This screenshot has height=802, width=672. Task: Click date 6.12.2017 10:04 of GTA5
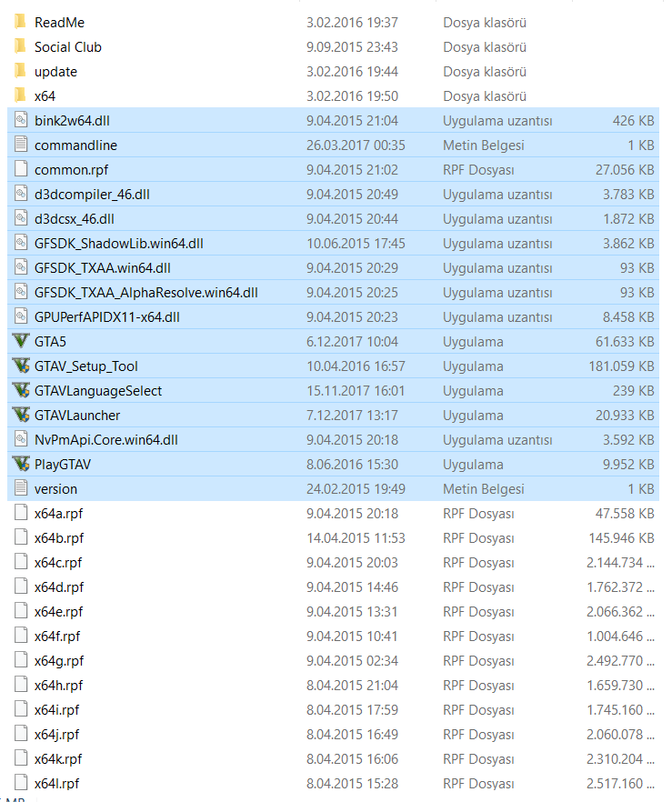(x=352, y=342)
